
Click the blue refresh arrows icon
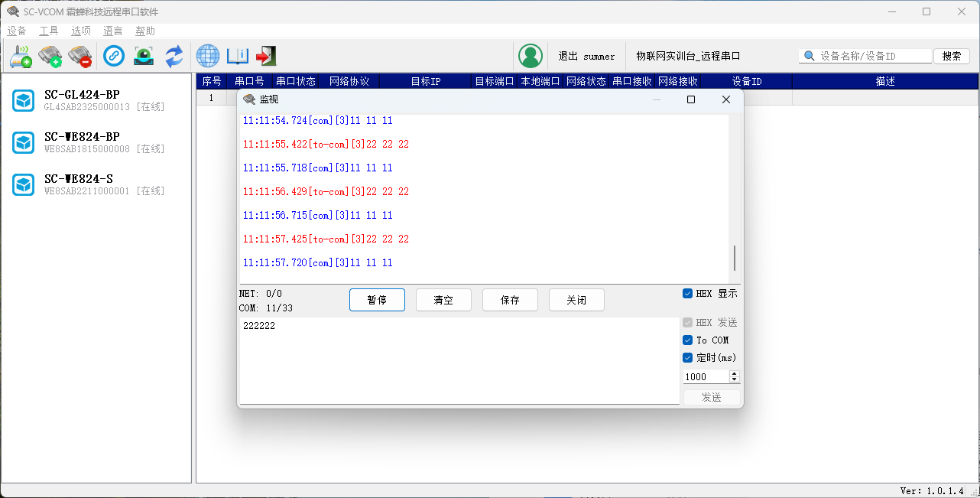pos(174,56)
